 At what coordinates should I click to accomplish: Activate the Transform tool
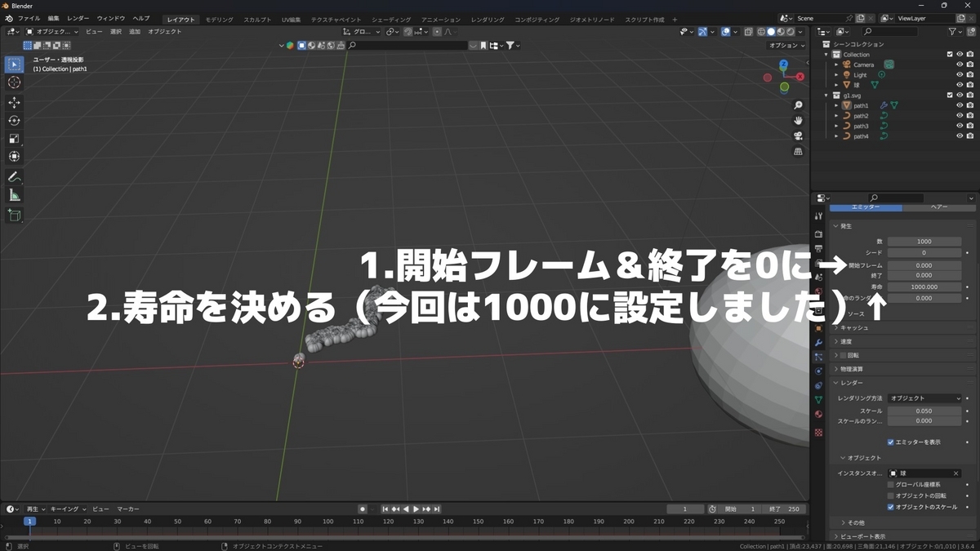pos(13,156)
